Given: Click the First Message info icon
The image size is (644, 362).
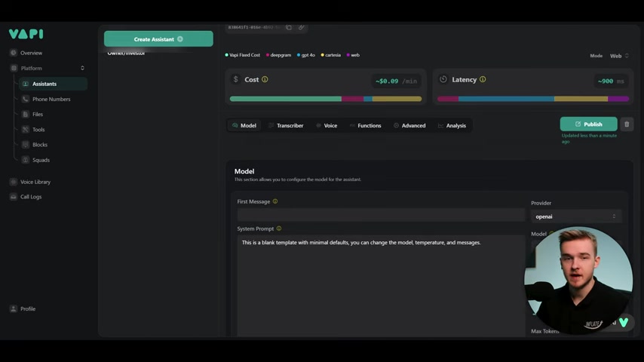Looking at the screenshot, I should (x=275, y=201).
